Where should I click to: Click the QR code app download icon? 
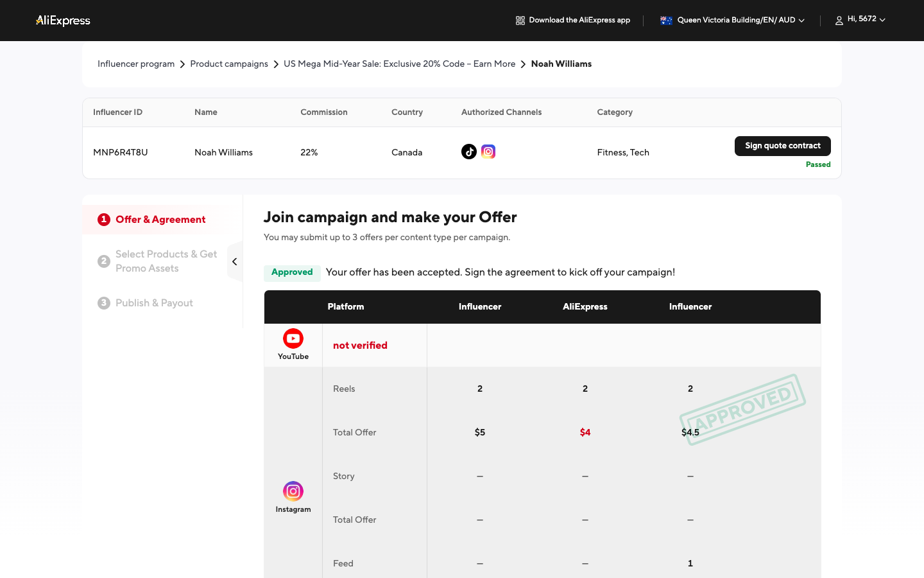coord(520,21)
